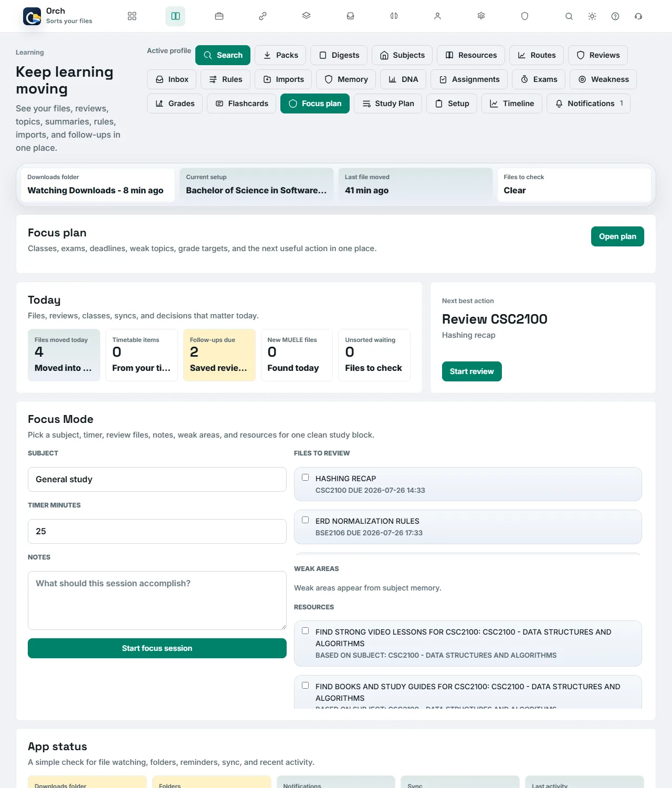The width and height of the screenshot is (672, 788).
Task: Switch to the Packs tab
Action: [280, 55]
